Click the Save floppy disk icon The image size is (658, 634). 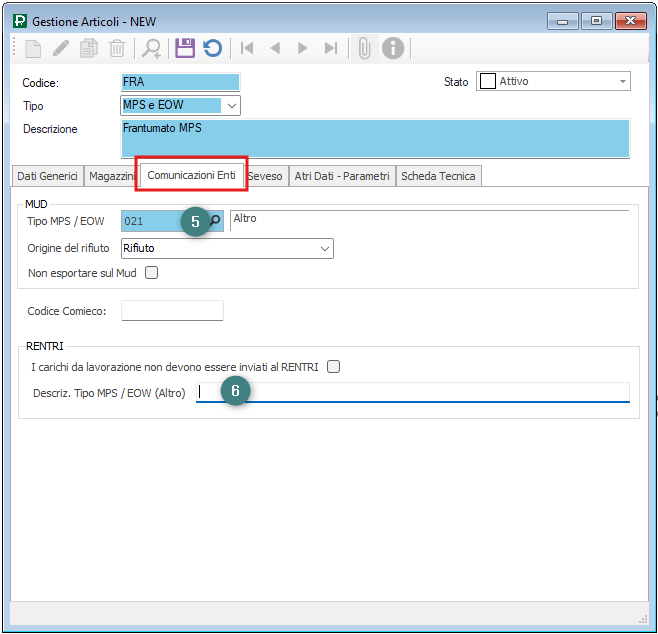coord(184,48)
